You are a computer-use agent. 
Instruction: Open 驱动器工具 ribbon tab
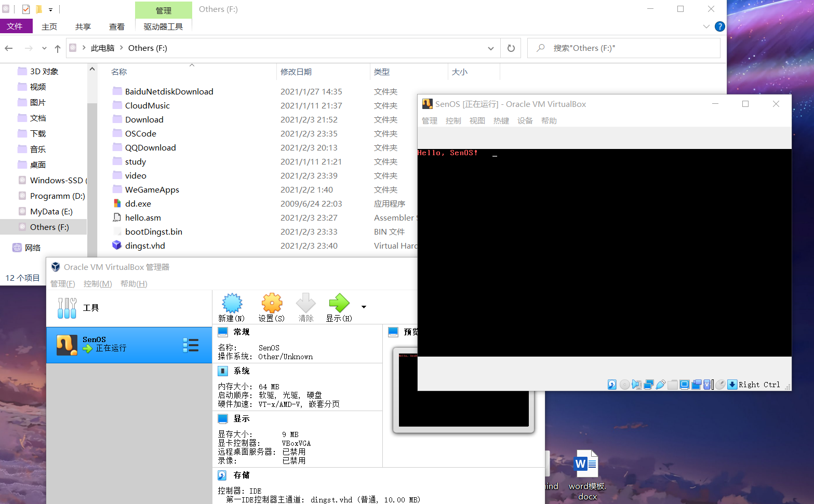(163, 26)
